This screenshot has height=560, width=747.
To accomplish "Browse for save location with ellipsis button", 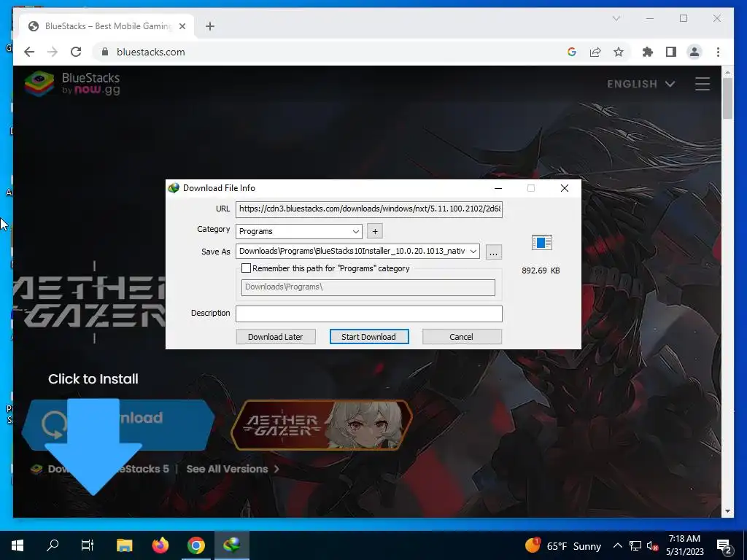I will point(494,252).
